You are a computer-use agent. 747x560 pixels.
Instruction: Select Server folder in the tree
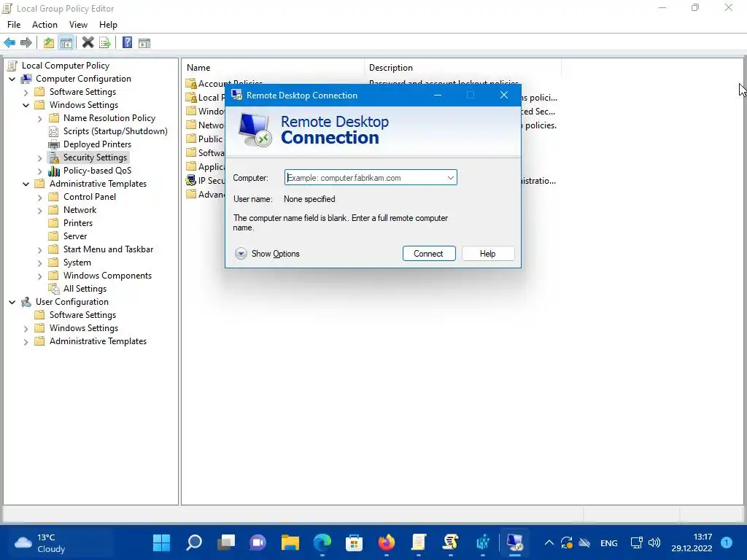pyautogui.click(x=75, y=236)
